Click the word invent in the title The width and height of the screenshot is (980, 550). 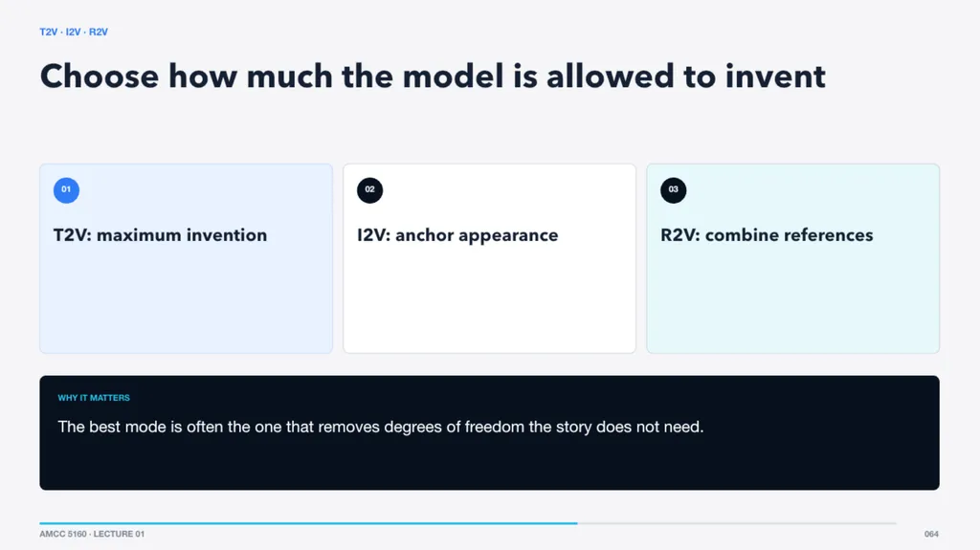tap(775, 77)
